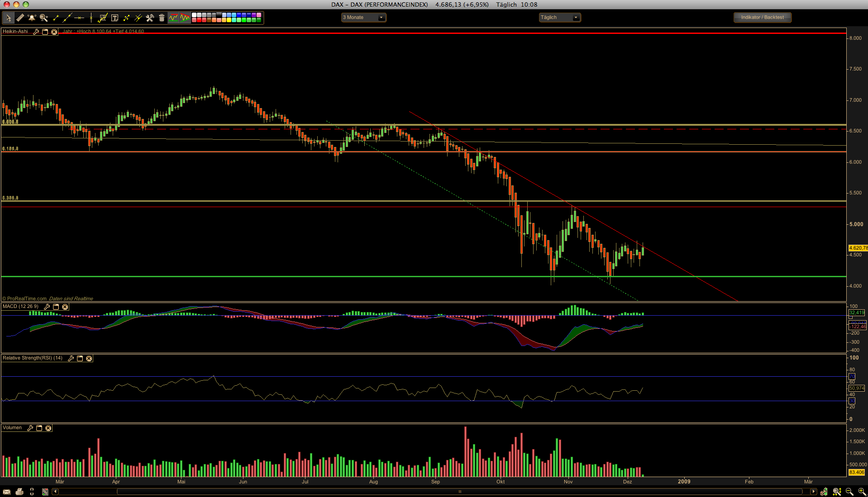
Task: Click the envelope mail icon in status bar
Action: 7,492
